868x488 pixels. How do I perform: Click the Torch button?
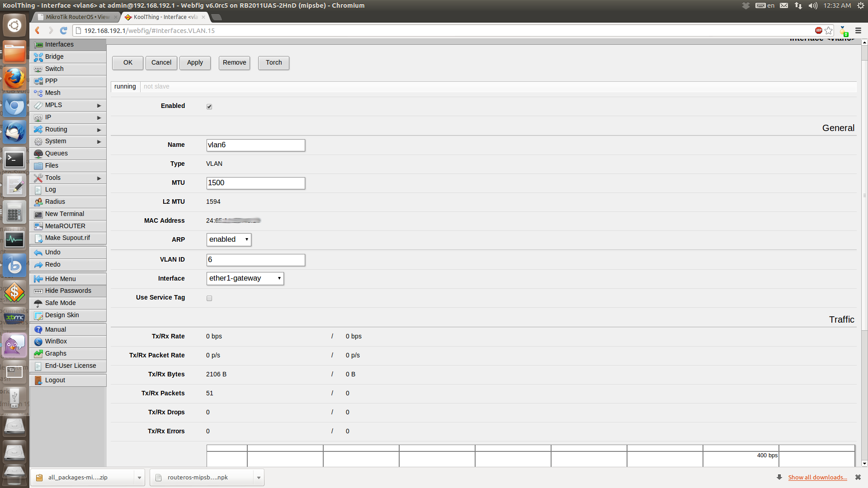point(274,62)
